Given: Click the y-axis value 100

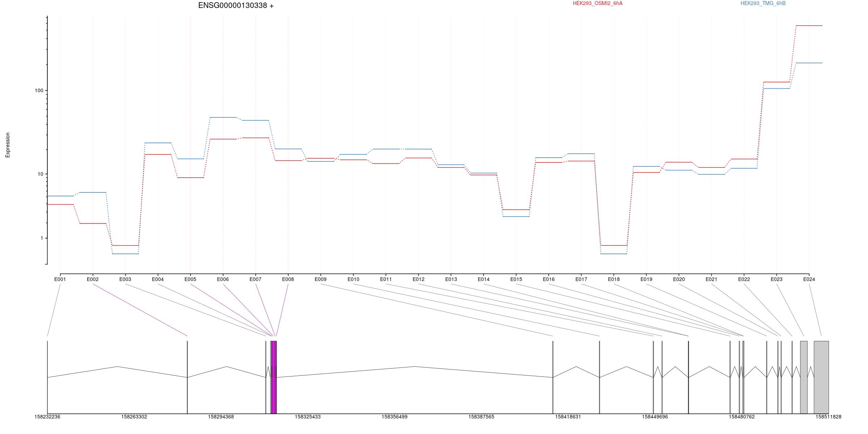Looking at the screenshot, I should click(x=39, y=90).
